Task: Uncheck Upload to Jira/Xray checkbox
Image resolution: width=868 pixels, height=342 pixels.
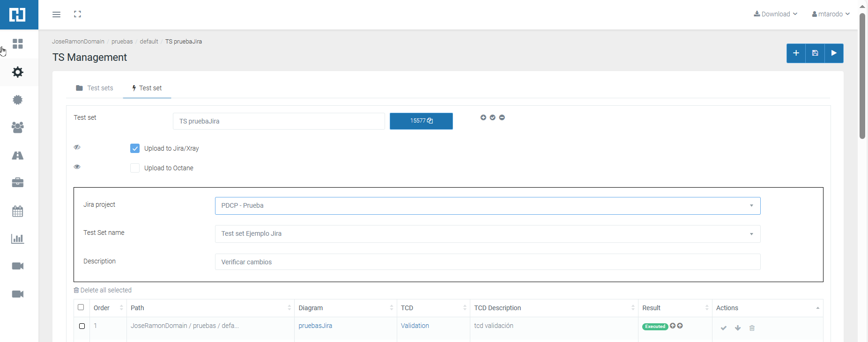Action: (135, 148)
